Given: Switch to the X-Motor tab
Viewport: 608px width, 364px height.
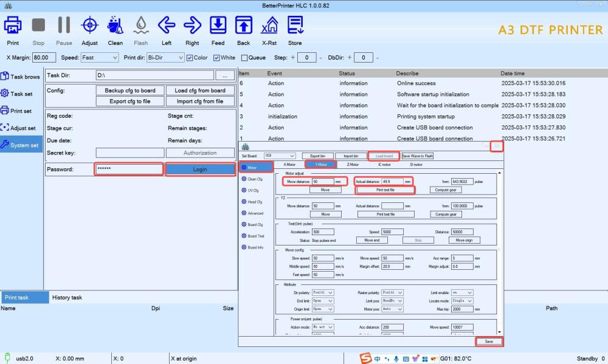Looking at the screenshot, I should pyautogui.click(x=289, y=165).
